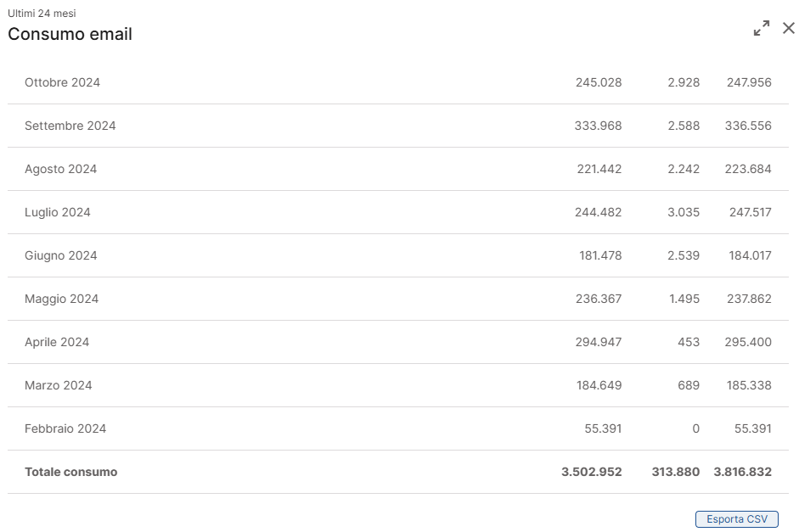Select the Giugno 2024 row label
The width and height of the screenshot is (799, 532).
(x=60, y=255)
